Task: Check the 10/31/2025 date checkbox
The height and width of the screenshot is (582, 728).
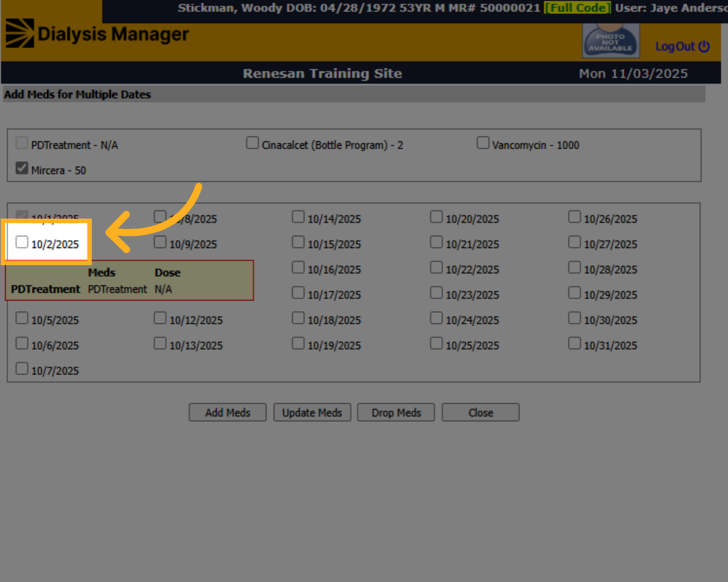Action: coord(575,343)
